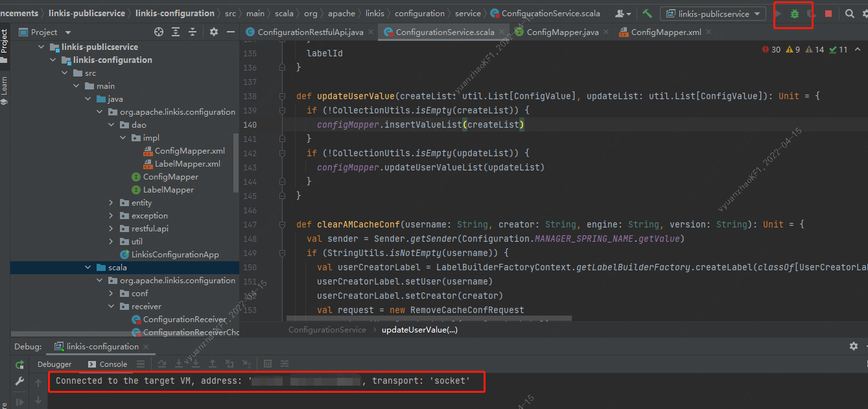Open the IDE Settings gear icon
Image resolution: width=868 pixels, height=409 pixels.
pos(865,14)
